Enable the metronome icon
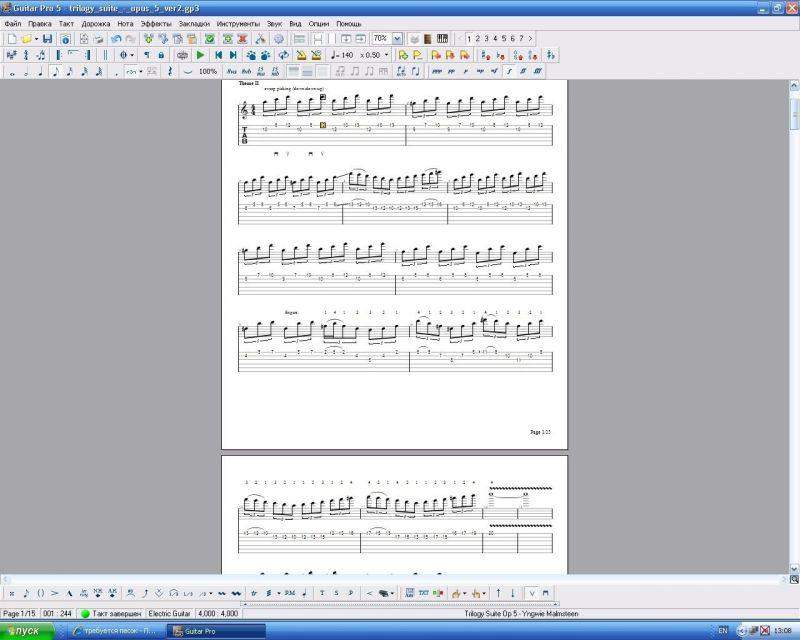Screen dimensions: 800x640 coord(302,55)
